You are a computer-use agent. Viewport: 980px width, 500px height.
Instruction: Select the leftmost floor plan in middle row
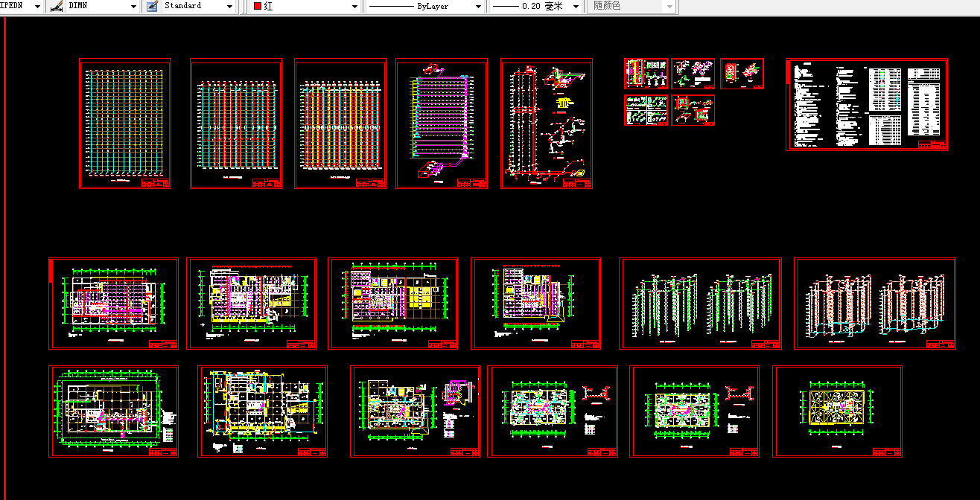(x=113, y=303)
